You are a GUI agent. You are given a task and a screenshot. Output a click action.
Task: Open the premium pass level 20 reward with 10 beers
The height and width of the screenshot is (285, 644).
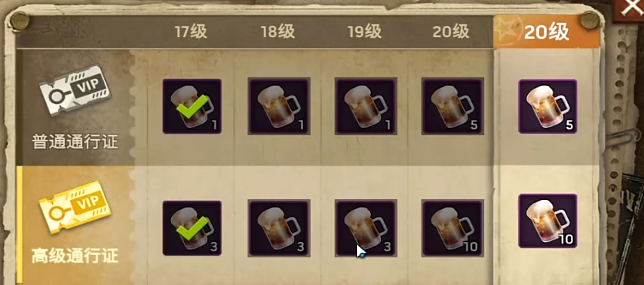pyautogui.click(x=453, y=229)
